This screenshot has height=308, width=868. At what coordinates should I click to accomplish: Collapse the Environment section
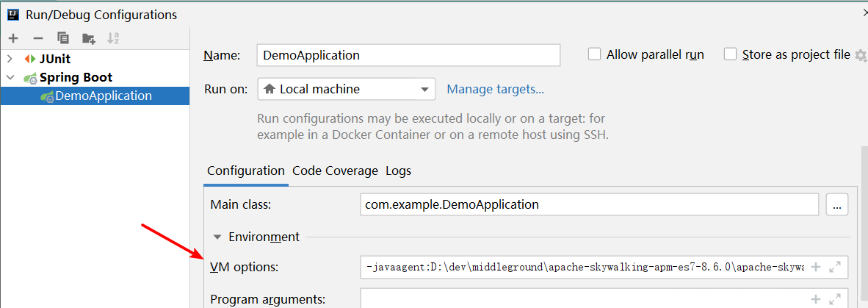pyautogui.click(x=217, y=237)
